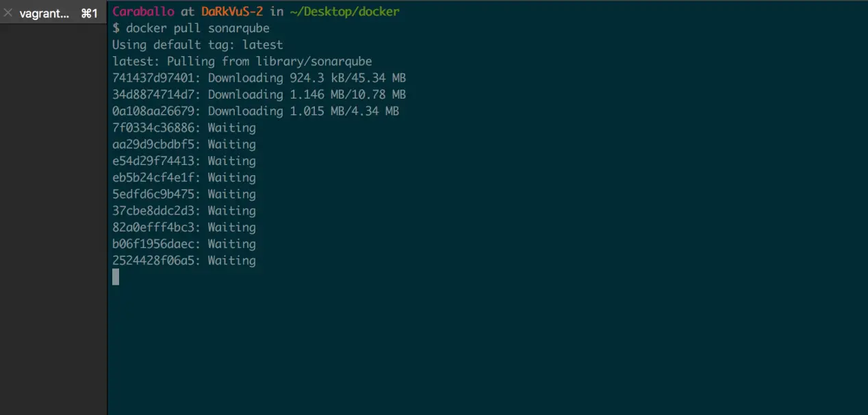The height and width of the screenshot is (415, 868).
Task: Click the e54d29f74413 Waiting line
Action: click(183, 161)
